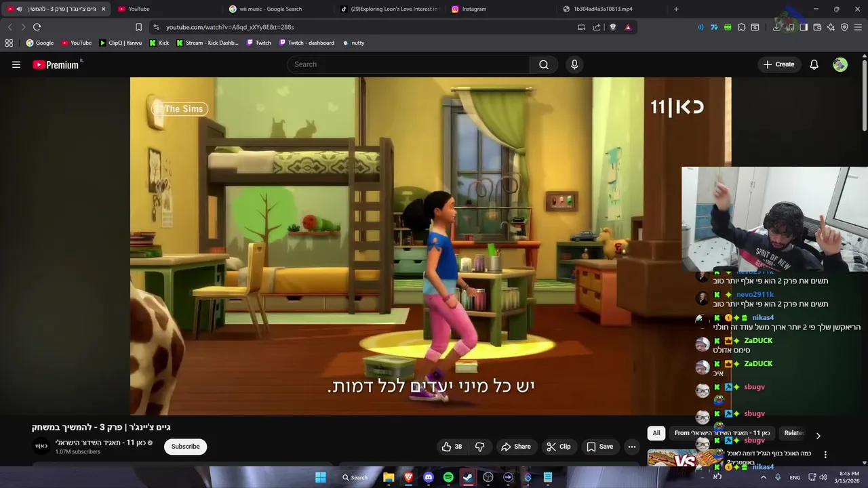
Task: Open three-dot menu of the recommended video
Action: 825,455
